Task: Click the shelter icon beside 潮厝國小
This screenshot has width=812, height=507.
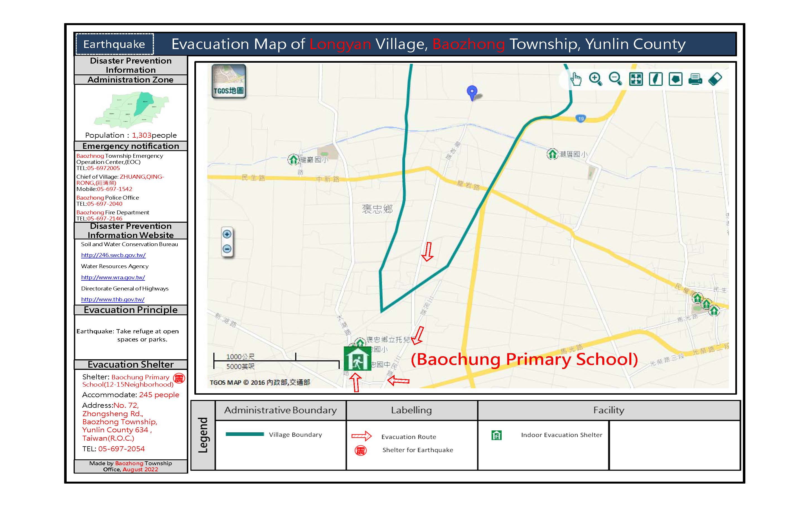Action: coord(552,154)
